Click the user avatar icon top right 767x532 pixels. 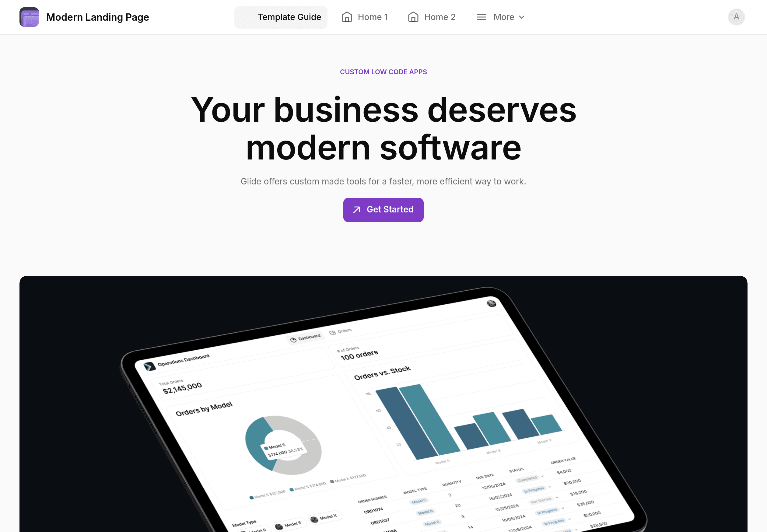737,17
